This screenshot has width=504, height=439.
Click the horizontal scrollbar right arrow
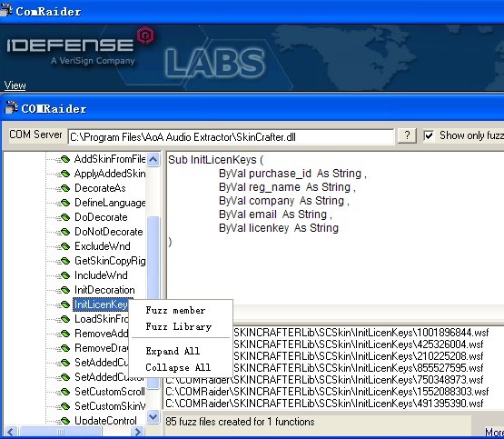(138, 432)
